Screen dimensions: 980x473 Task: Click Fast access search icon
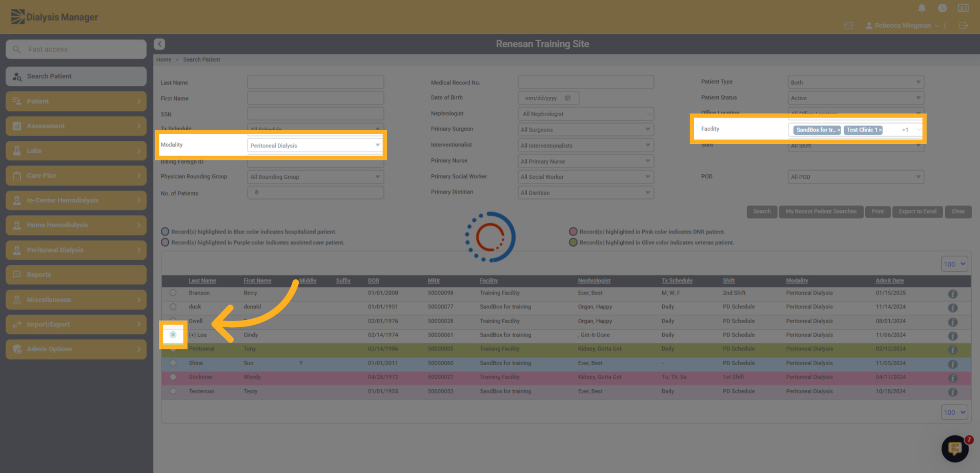click(x=16, y=49)
